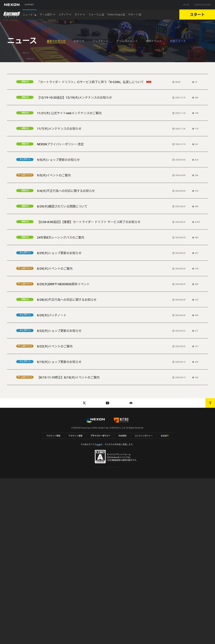This screenshot has width=215, height=644.
Task: Click the アップデート tag on 8/29 patch note row
Action: [25, 315]
